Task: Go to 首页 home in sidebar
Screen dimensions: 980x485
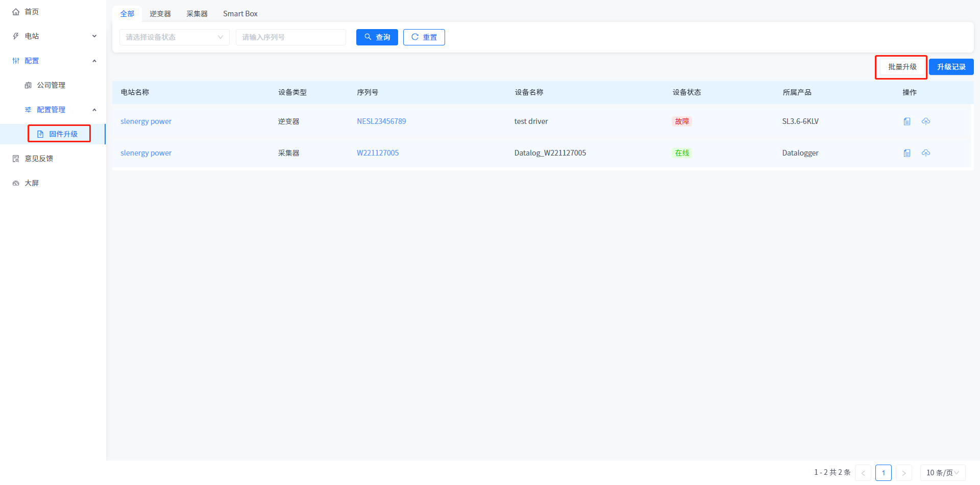Action: 32,12
